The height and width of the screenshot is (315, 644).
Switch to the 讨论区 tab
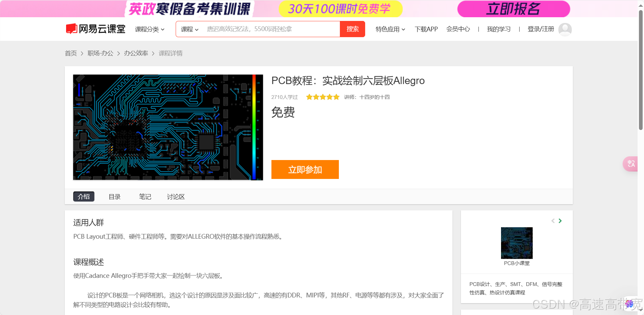[176, 197]
